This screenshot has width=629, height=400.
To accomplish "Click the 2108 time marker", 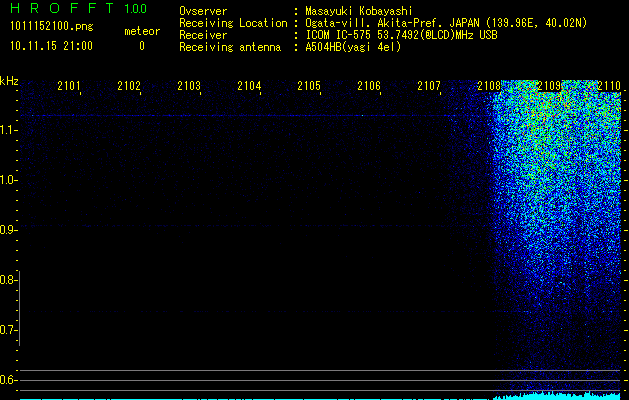I will click(x=489, y=85).
